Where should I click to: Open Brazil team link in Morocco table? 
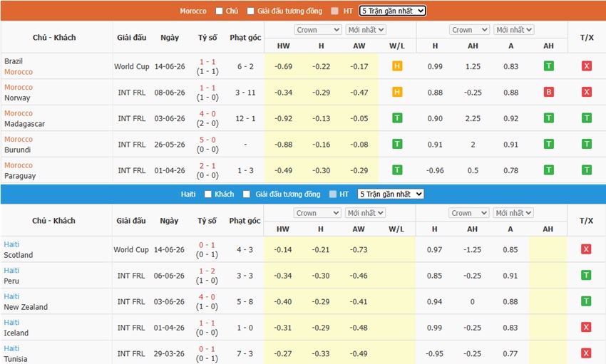pyautogui.click(x=14, y=61)
